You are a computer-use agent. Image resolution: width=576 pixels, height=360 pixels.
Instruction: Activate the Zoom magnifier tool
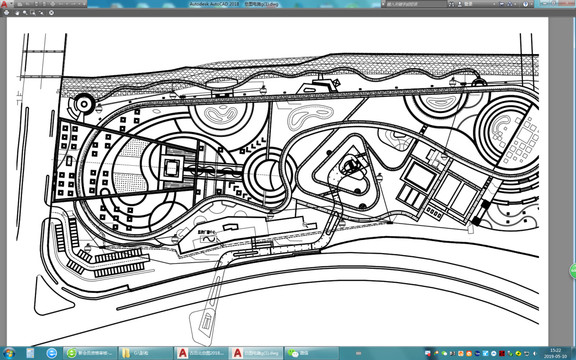click(25, 12)
